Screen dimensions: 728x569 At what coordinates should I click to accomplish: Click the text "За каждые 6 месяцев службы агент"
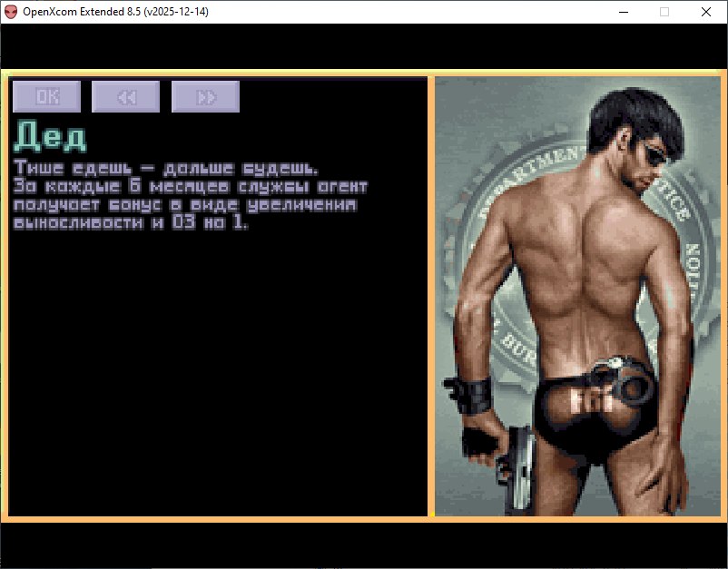(191, 187)
